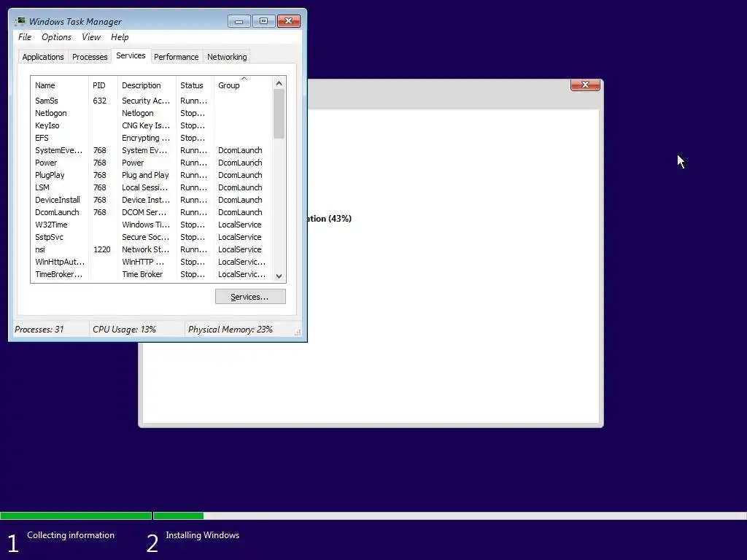747x560 pixels.
Task: Select the KeyIso service row
Action: tap(152, 125)
